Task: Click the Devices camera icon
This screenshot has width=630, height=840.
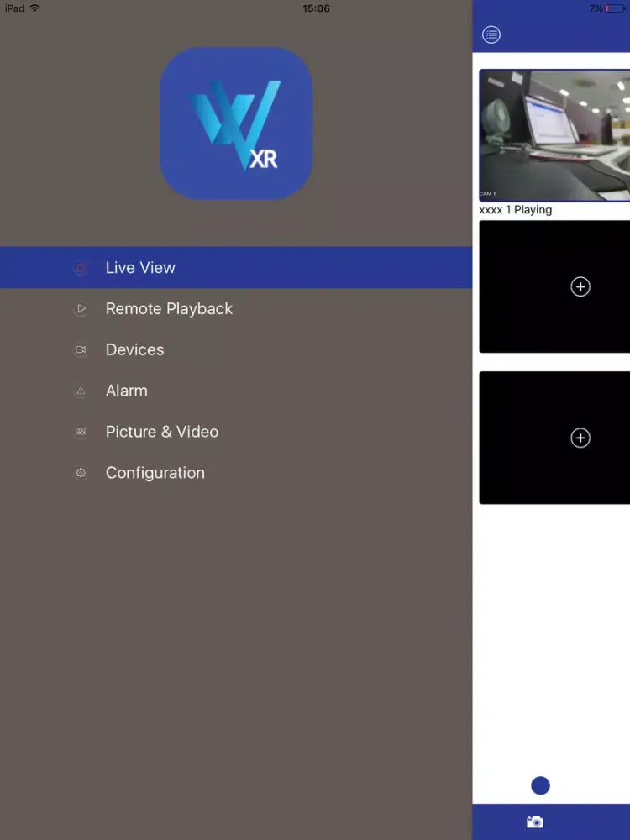Action: tap(81, 349)
